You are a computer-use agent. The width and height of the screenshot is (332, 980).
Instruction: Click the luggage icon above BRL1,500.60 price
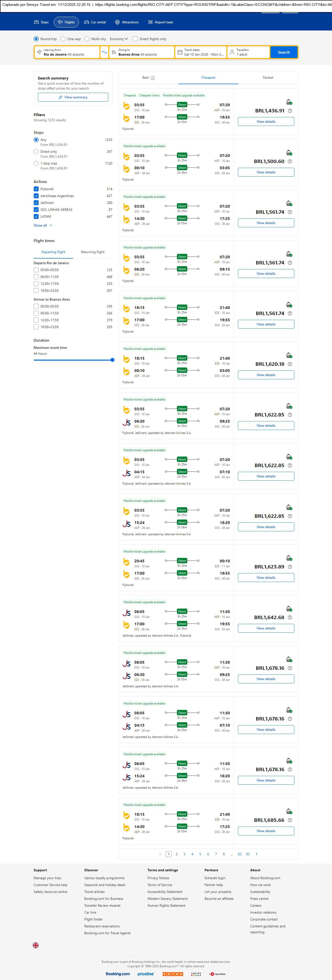point(289,153)
